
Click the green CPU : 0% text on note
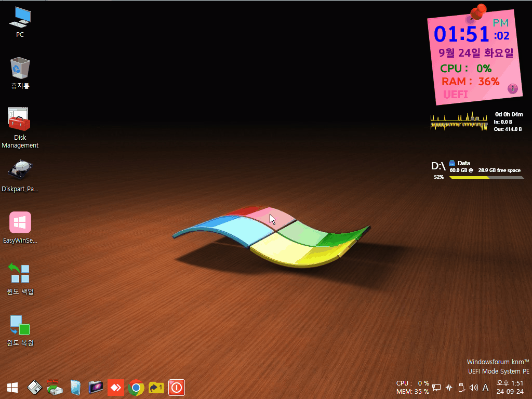click(466, 69)
